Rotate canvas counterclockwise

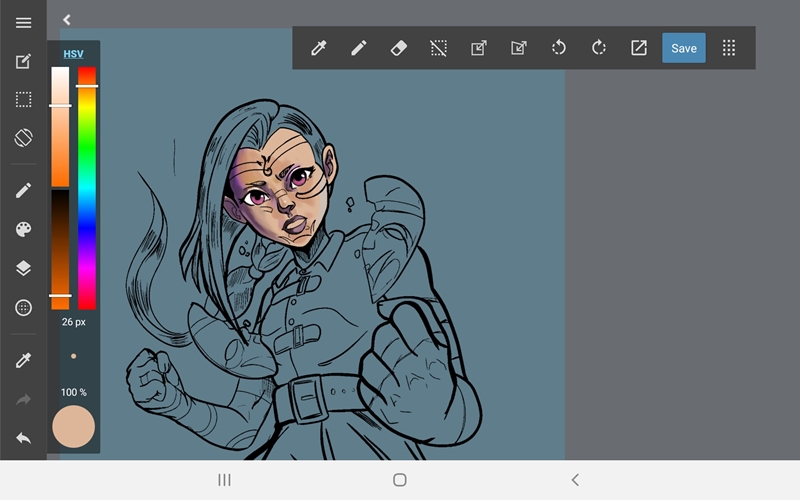coord(559,48)
